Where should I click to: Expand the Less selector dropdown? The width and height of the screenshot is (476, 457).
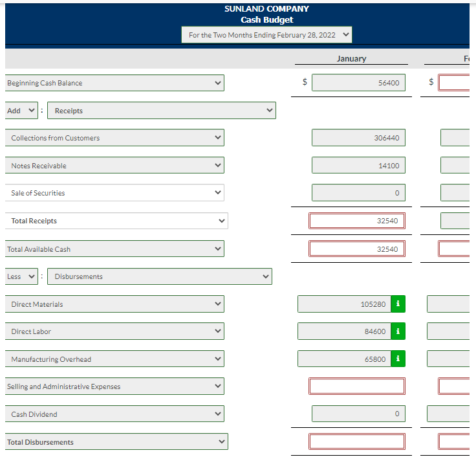pyautogui.click(x=21, y=276)
